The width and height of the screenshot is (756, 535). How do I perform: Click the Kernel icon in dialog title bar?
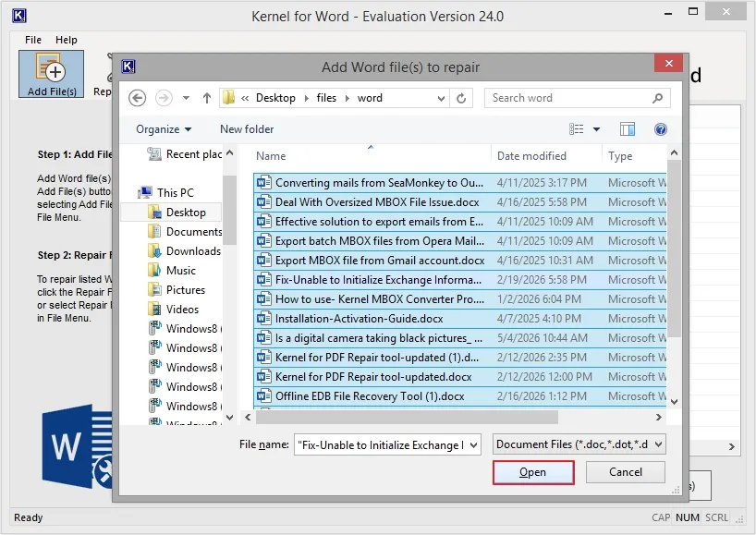pos(128,67)
